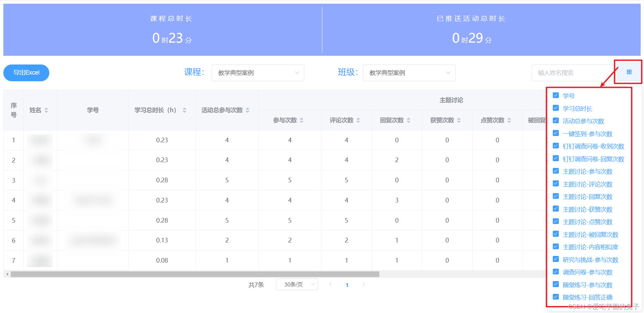Viewport: 644px width, 313px height.
Task: Uncheck 主题讨论-回复次数 checkbox
Action: pyautogui.click(x=556, y=196)
